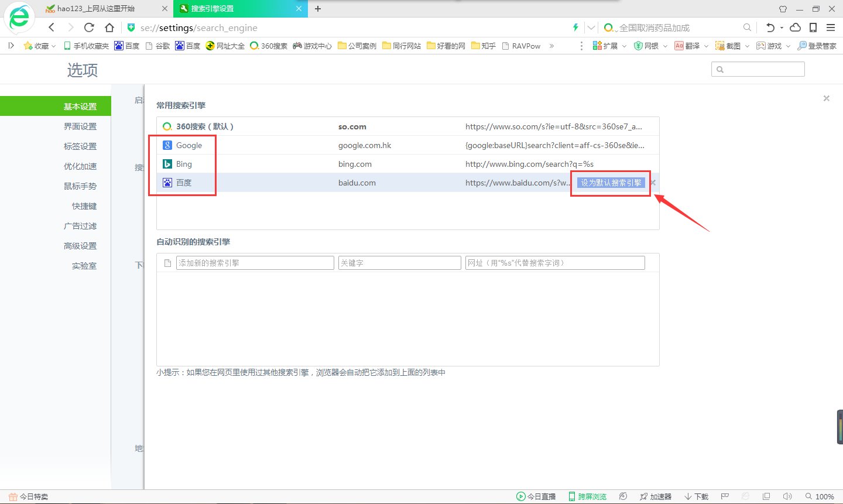Open the main hamburger menu icon
The width and height of the screenshot is (843, 504).
(x=831, y=28)
